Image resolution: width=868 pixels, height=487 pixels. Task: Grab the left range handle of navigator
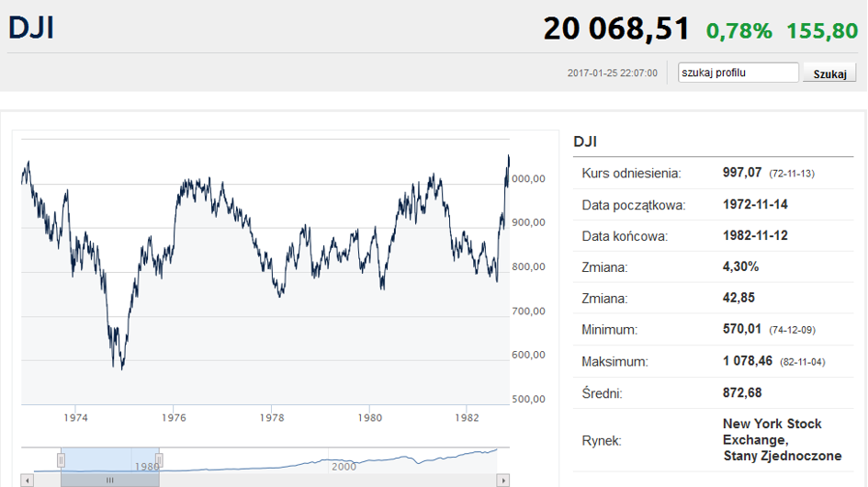[61, 459]
